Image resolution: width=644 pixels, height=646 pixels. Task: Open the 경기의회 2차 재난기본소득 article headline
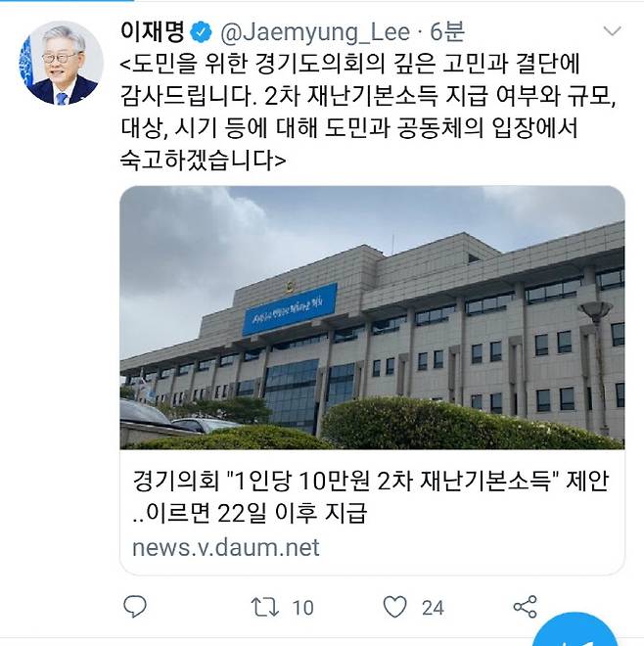click(x=370, y=496)
